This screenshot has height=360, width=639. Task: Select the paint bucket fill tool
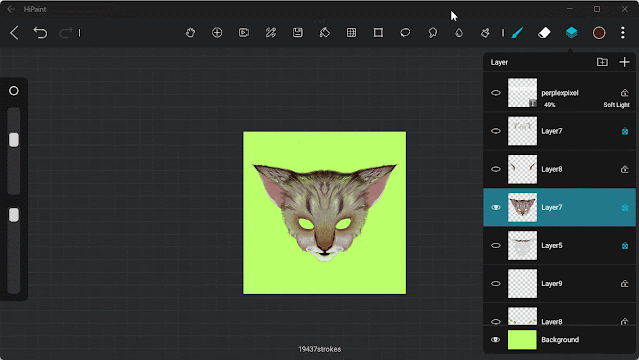[x=324, y=33]
